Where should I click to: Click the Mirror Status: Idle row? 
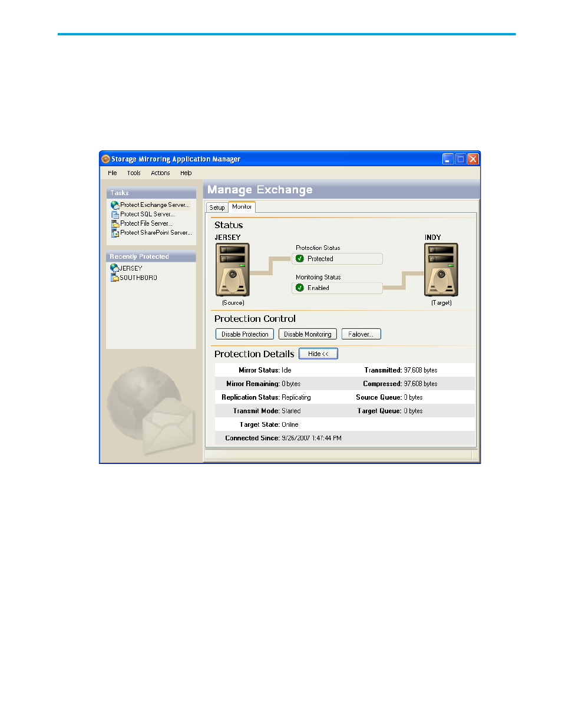[x=265, y=370]
